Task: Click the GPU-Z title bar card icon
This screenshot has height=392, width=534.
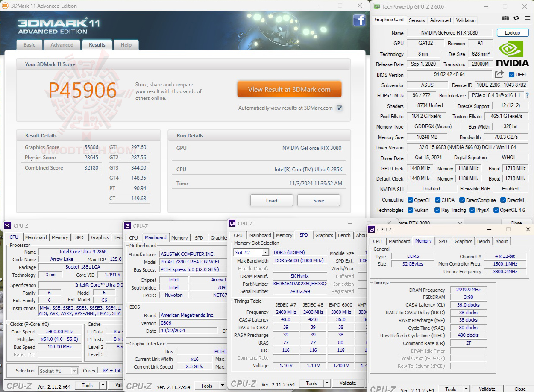Action: pyautogui.click(x=376, y=6)
